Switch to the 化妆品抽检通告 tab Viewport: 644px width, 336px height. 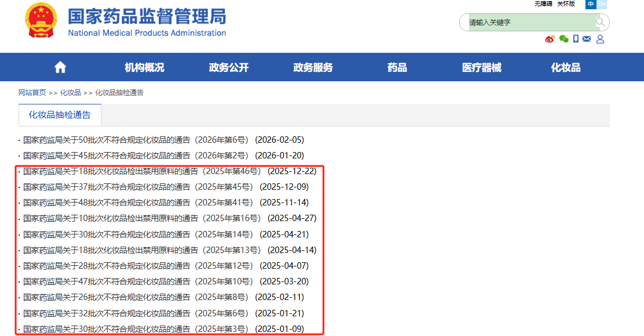click(60, 114)
